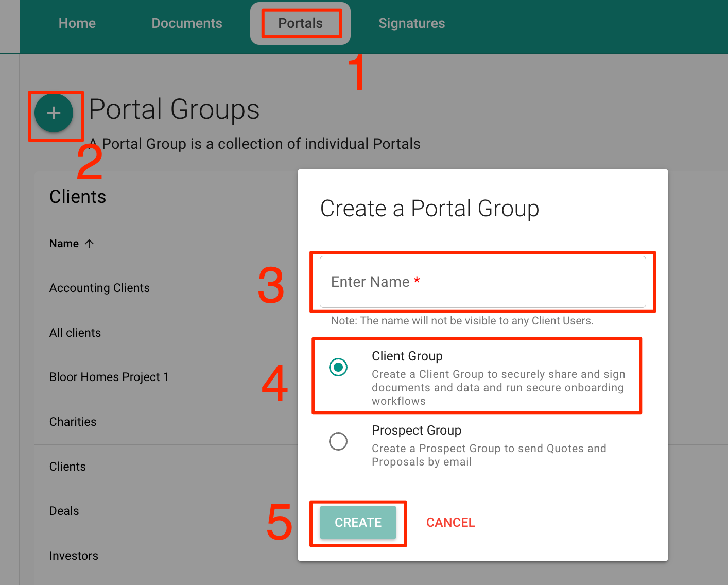The image size is (728, 585).
Task: Go to the Signatures tab
Action: (x=411, y=23)
